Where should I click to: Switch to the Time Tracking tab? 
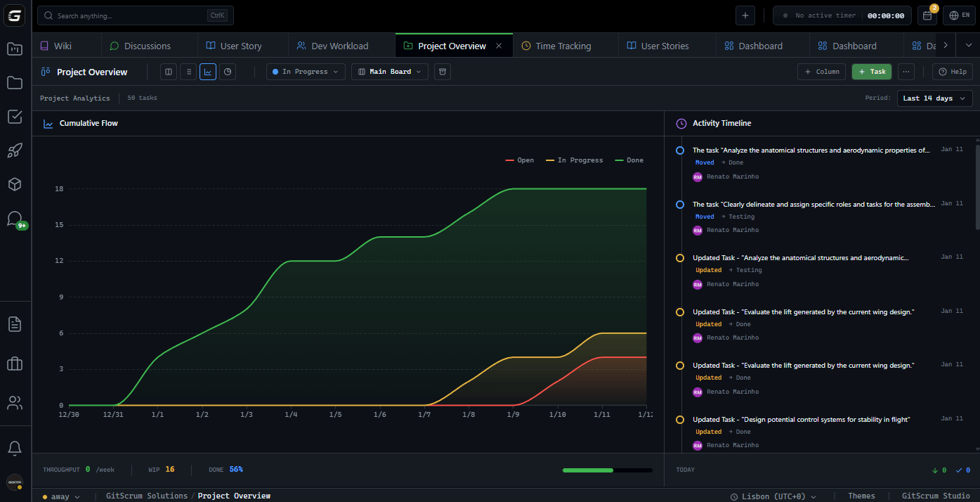pyautogui.click(x=563, y=46)
